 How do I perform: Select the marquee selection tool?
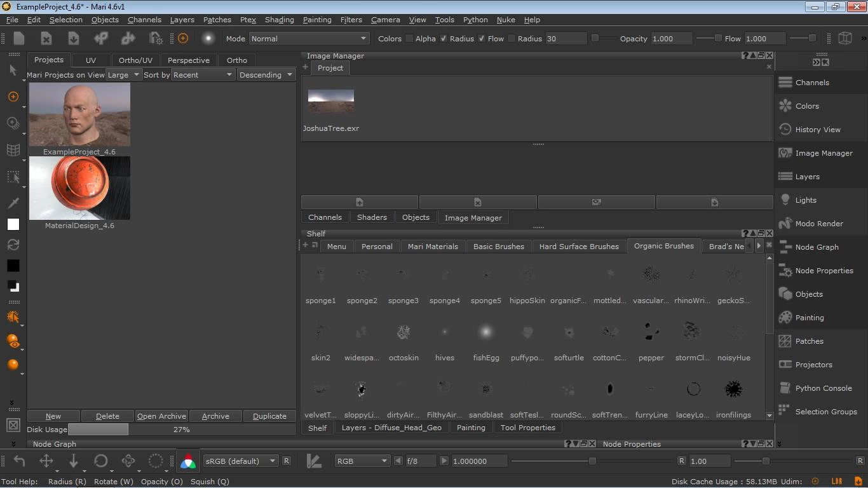pyautogui.click(x=13, y=177)
